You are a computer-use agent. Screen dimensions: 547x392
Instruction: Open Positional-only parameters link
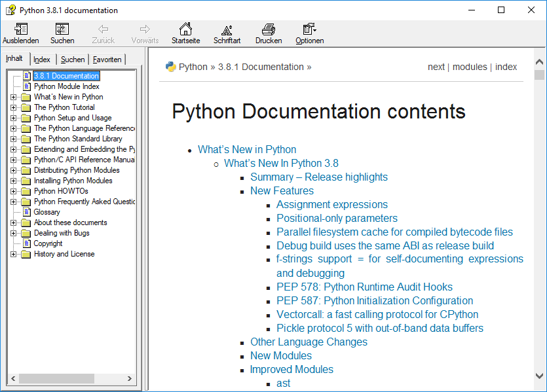tap(337, 218)
